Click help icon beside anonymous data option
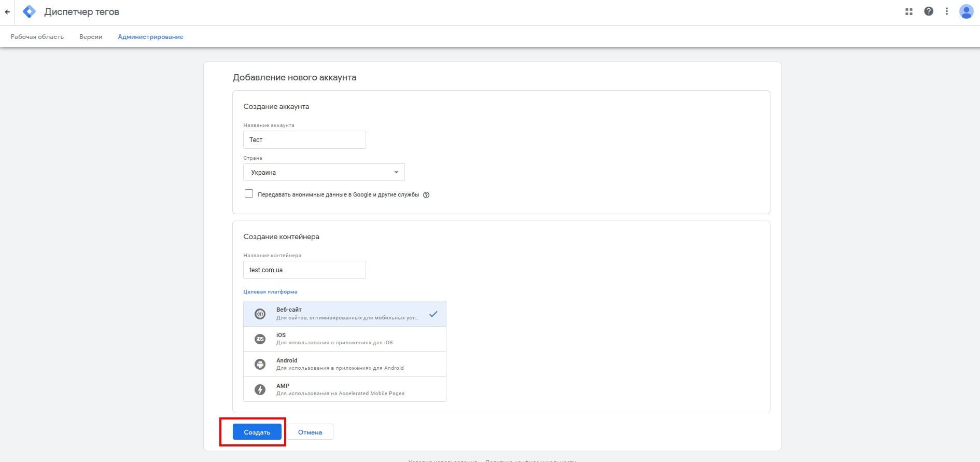980x462 pixels. coord(426,195)
